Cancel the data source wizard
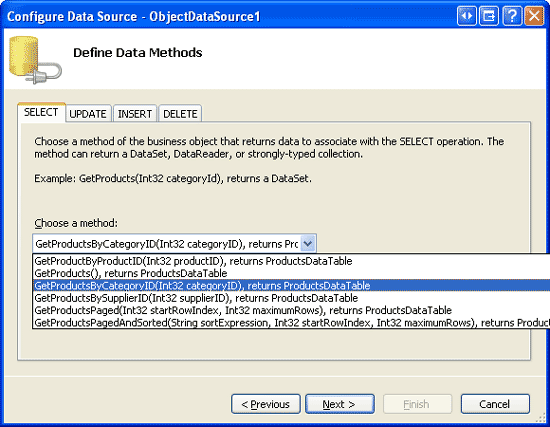This screenshot has width=550, height=427. [x=495, y=404]
